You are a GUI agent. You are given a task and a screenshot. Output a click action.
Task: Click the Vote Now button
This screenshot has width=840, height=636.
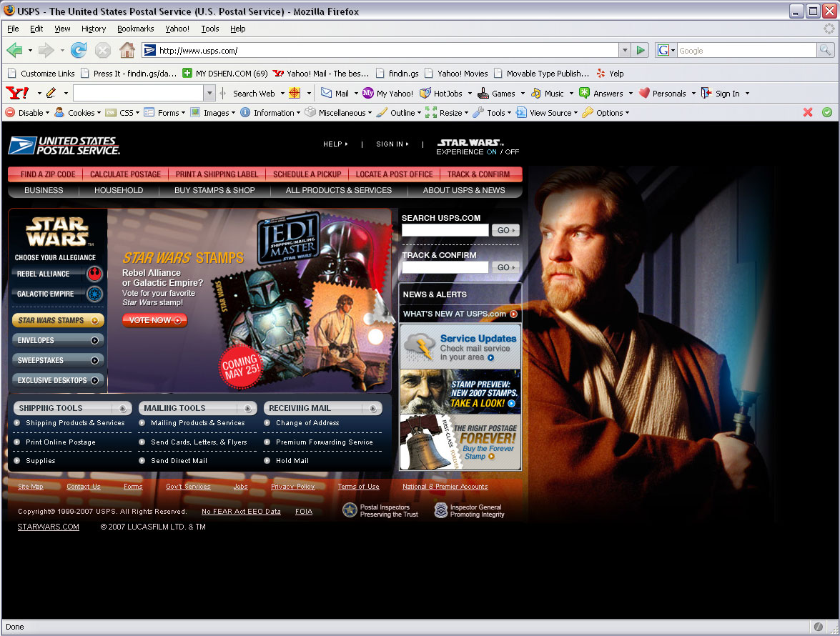pyautogui.click(x=154, y=320)
